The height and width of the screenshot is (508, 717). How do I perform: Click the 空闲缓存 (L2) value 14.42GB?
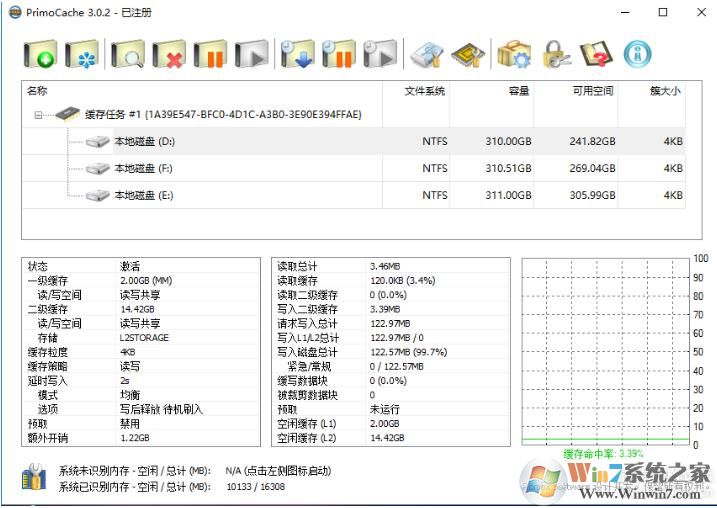click(x=387, y=438)
